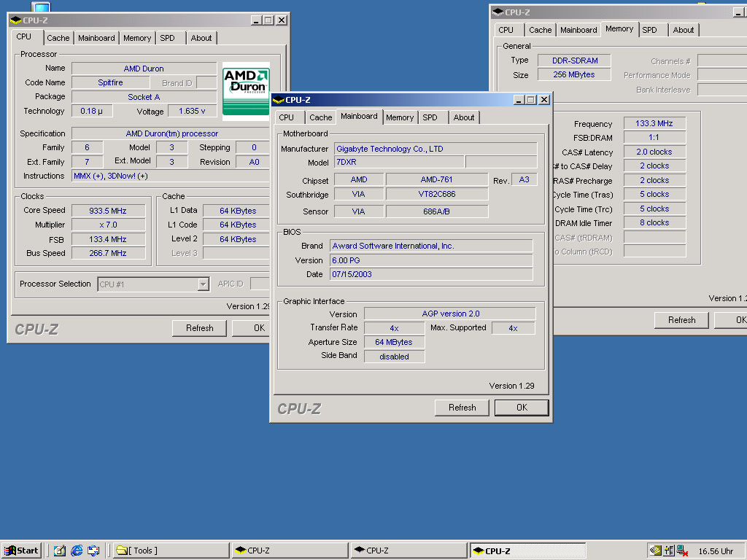Click OK in the front Mainboard window
Viewport: 747px width, 560px height.
(x=521, y=408)
